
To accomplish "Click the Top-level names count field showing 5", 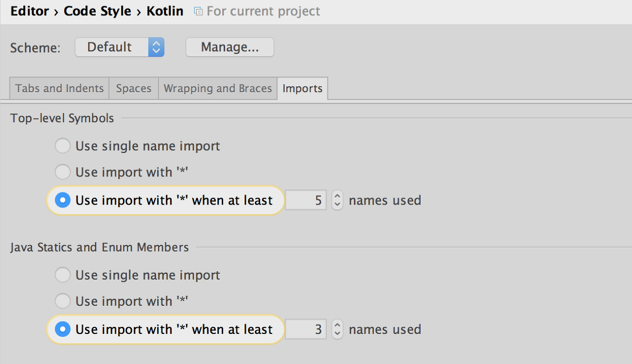I will click(306, 200).
